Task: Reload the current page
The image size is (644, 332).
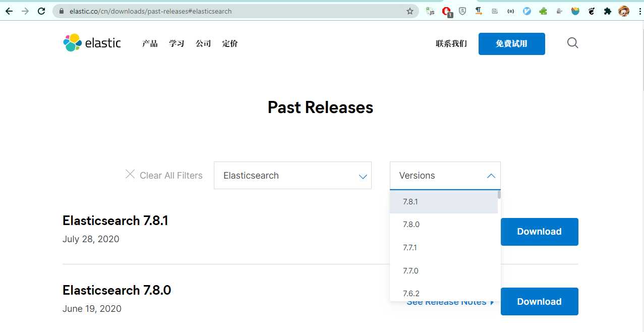Action: (x=41, y=11)
